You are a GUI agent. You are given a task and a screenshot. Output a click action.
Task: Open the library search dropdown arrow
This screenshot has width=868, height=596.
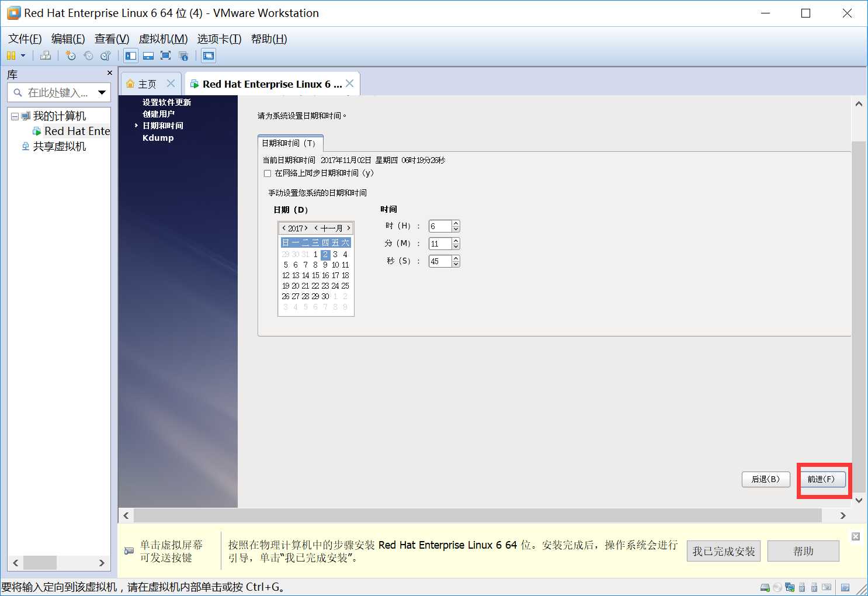tap(102, 92)
